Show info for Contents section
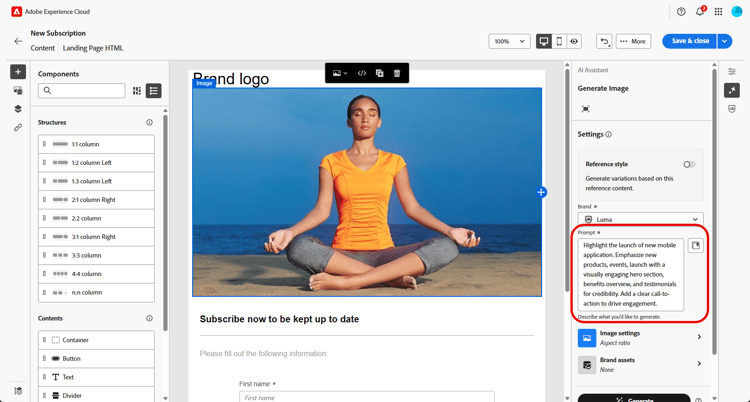Viewport: 750px width, 402px height. click(x=149, y=318)
